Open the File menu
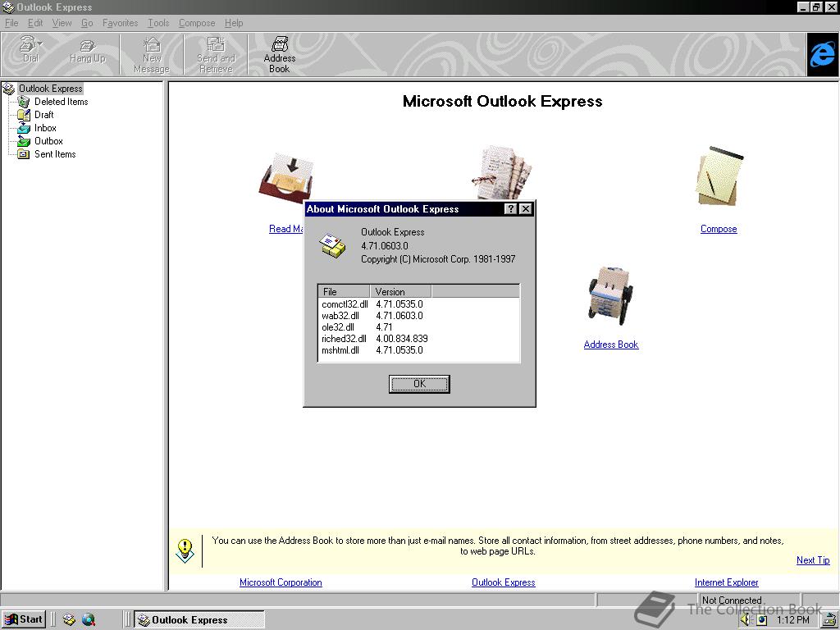840x630 pixels. point(11,23)
